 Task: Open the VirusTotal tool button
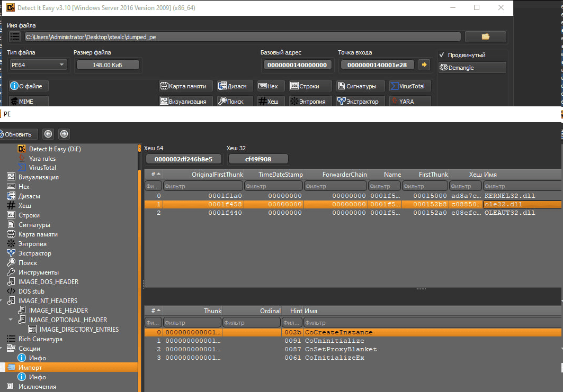[x=410, y=86]
